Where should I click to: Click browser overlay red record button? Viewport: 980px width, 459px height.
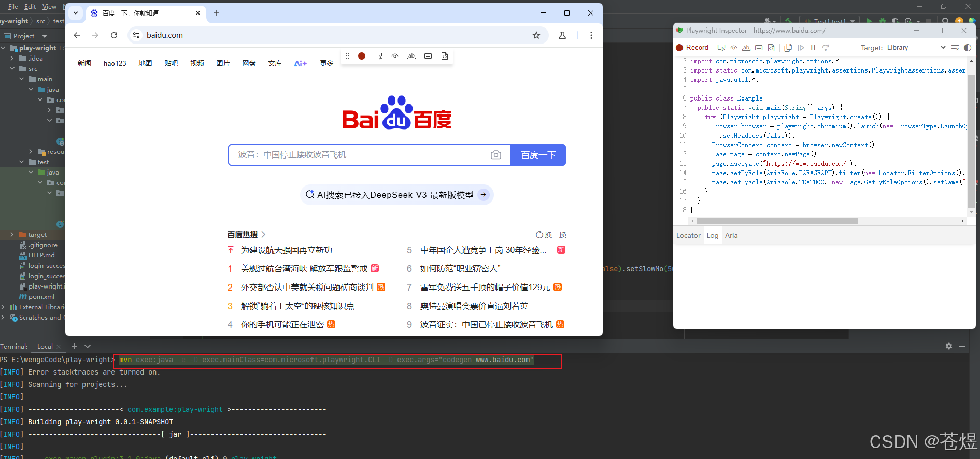(362, 56)
